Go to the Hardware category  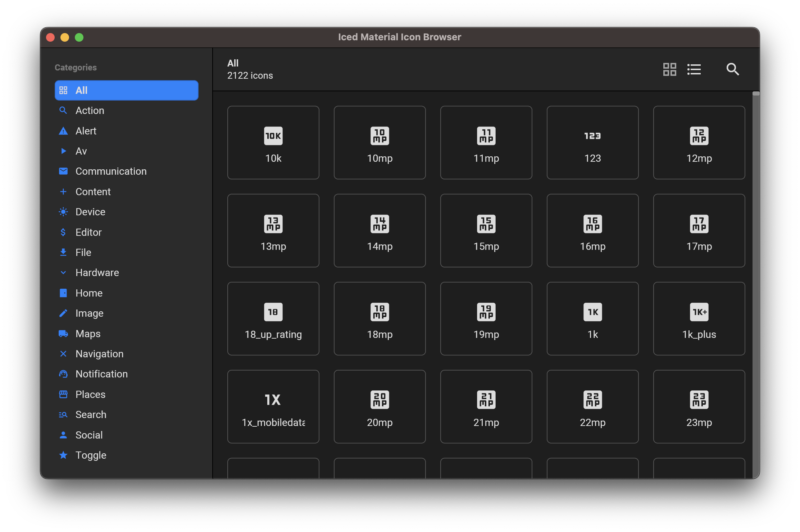127,272
